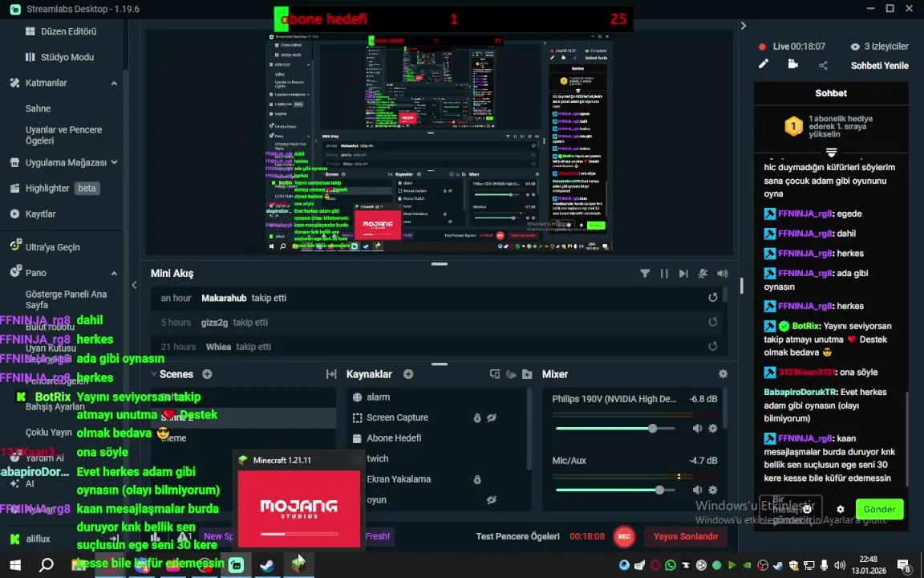Image resolution: width=924 pixels, height=578 pixels.
Task: Open the Sahne sidebar item
Action: [38, 108]
